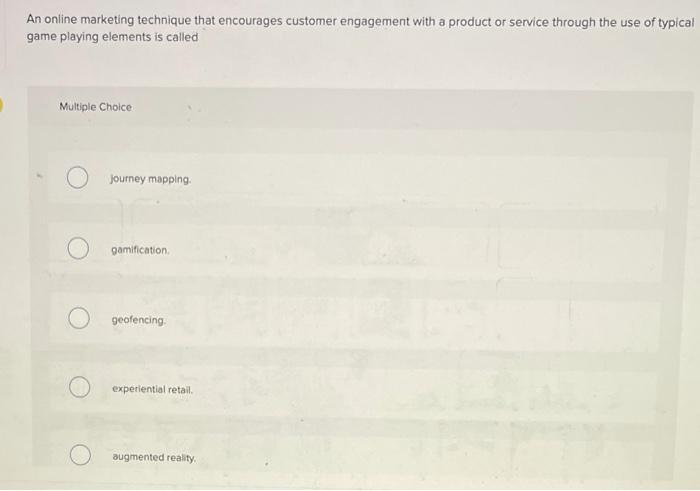
Task: Select the journey mapping radio button
Action: (x=77, y=178)
